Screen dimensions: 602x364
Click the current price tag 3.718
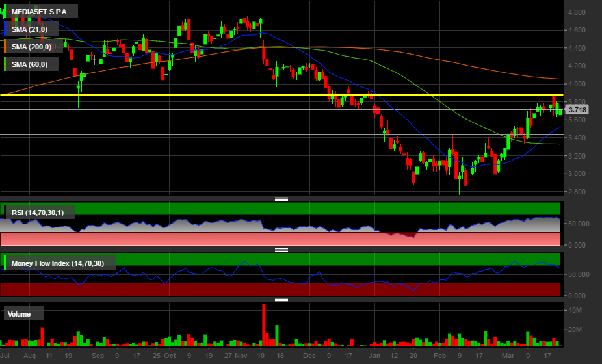click(x=577, y=110)
